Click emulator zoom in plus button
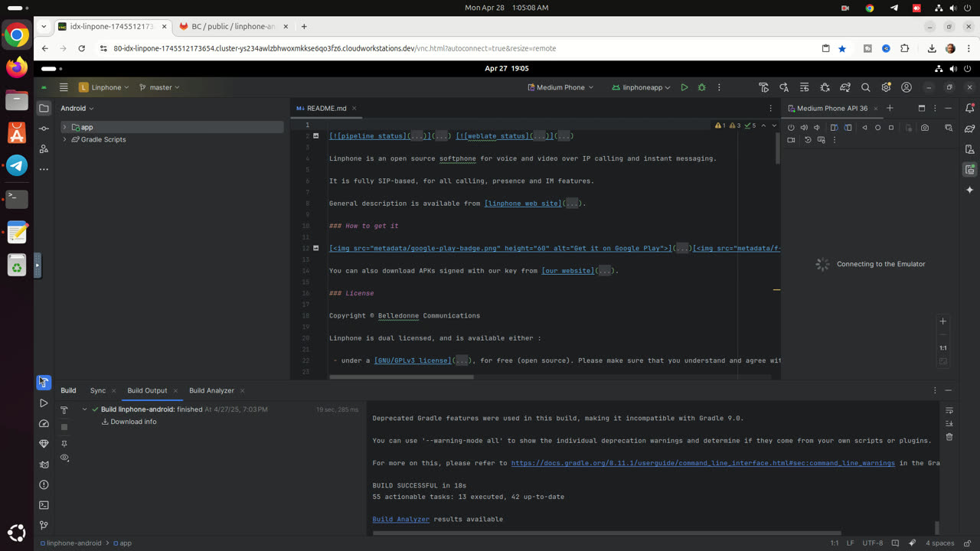The width and height of the screenshot is (980, 551). pos(943,321)
